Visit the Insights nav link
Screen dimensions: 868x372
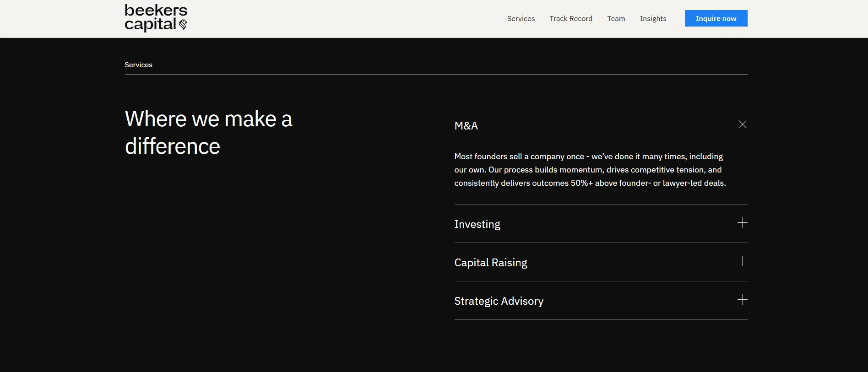[653, 19]
